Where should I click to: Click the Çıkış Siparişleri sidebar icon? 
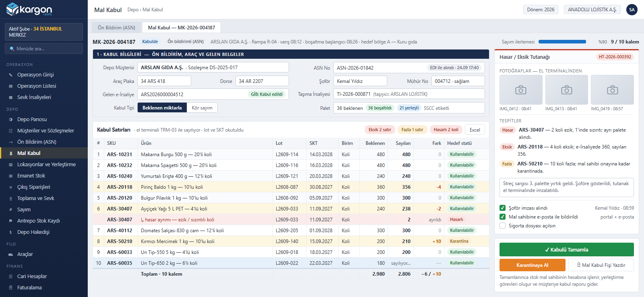11,187
